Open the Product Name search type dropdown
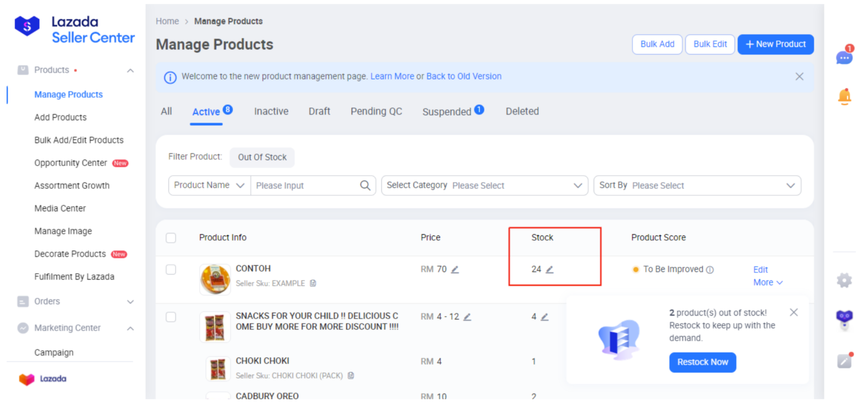Image resolution: width=868 pixels, height=413 pixels. [209, 186]
